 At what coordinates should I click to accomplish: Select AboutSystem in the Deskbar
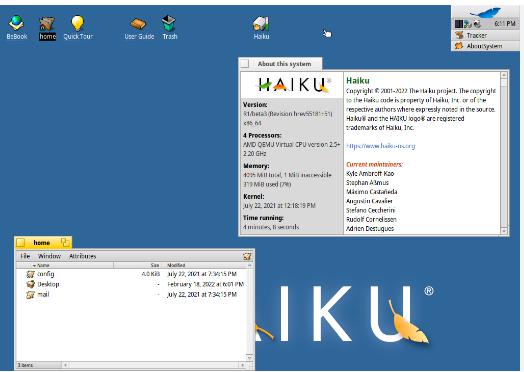[485, 46]
